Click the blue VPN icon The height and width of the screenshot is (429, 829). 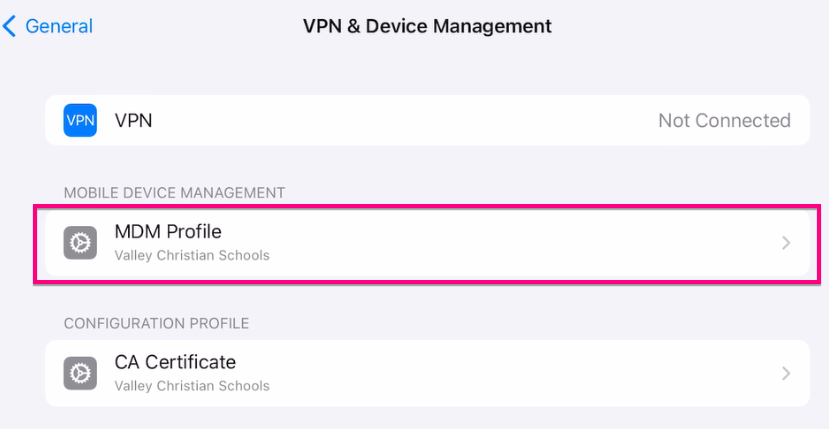coord(80,121)
